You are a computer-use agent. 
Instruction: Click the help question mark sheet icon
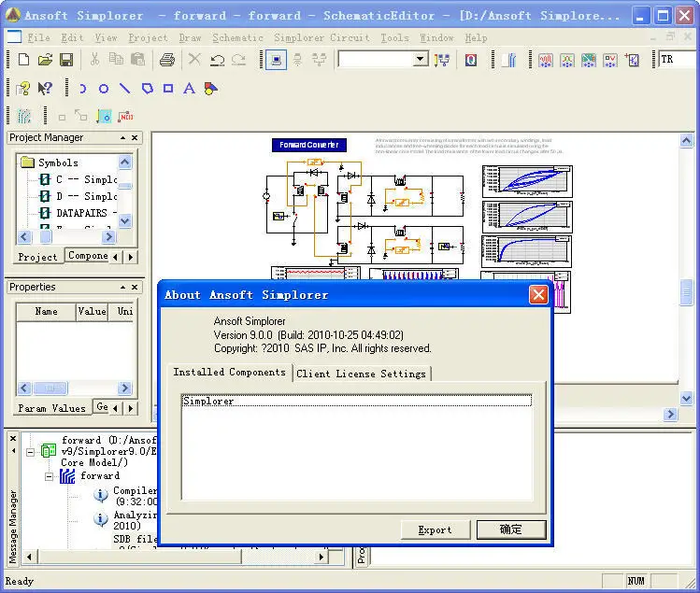pyautogui.click(x=23, y=89)
